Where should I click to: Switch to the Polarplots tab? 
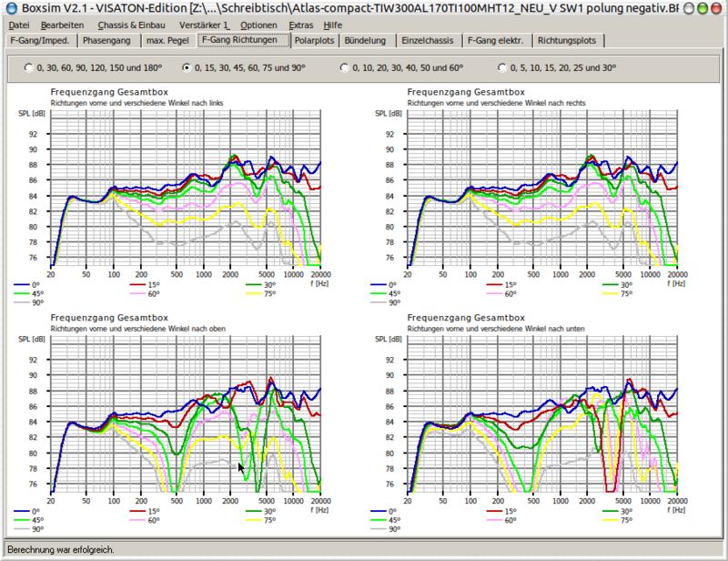315,41
